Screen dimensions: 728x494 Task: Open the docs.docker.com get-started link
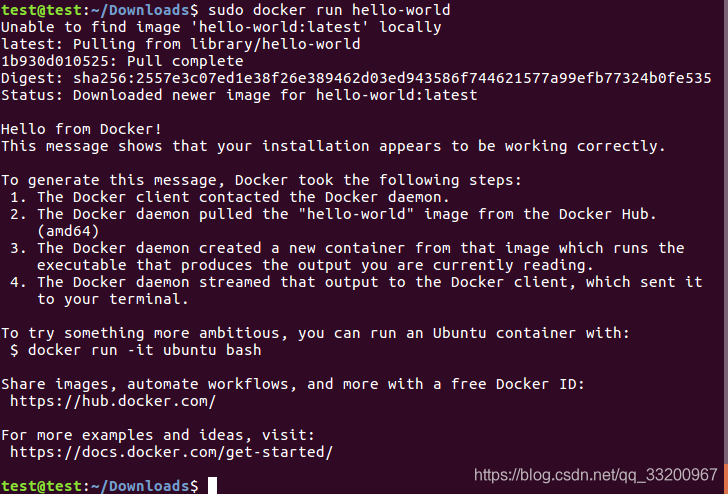170,453
